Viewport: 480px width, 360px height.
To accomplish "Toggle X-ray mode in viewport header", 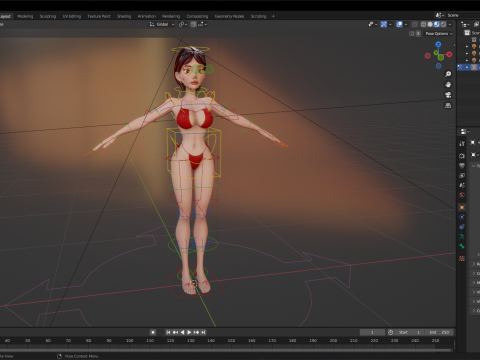I will 415,24.
